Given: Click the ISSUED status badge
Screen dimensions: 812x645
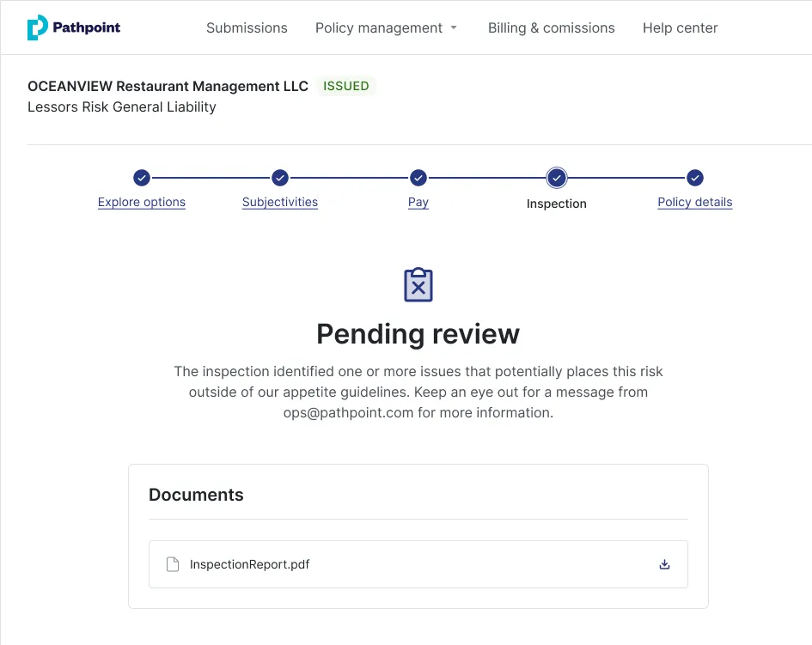Looking at the screenshot, I should [x=346, y=86].
